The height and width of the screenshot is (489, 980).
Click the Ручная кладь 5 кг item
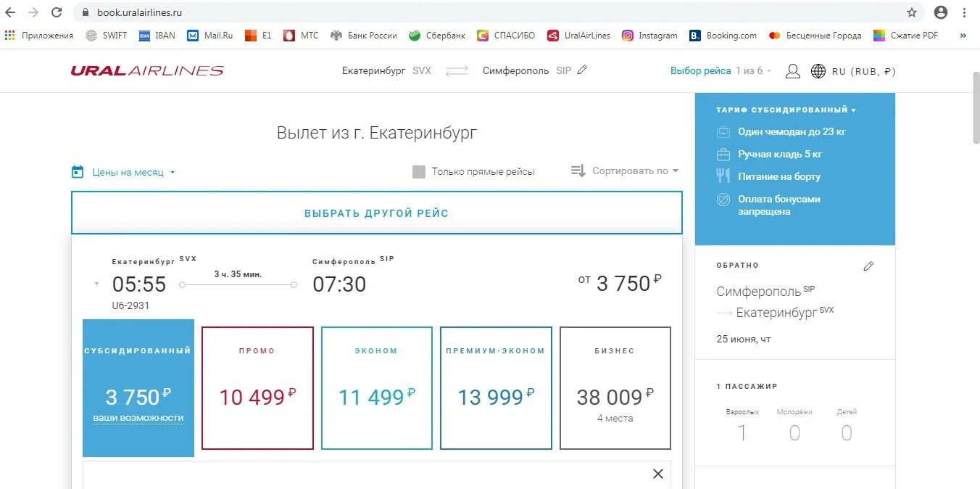[x=769, y=155]
